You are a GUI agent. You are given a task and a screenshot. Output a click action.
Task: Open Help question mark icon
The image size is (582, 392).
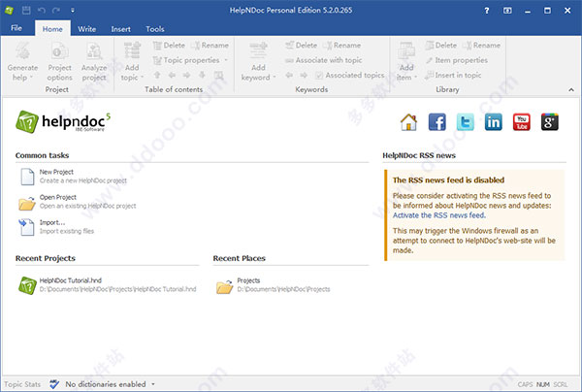[487, 11]
